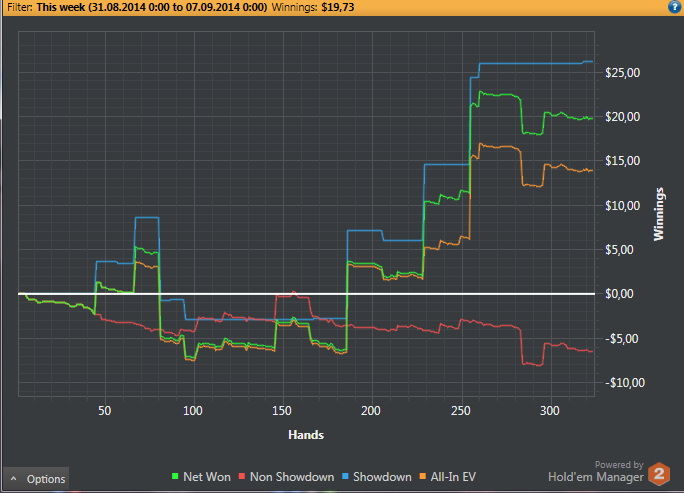This screenshot has height=493, width=684.
Task: Click the white $0,00 baseline line
Action: pyautogui.click(x=306, y=294)
